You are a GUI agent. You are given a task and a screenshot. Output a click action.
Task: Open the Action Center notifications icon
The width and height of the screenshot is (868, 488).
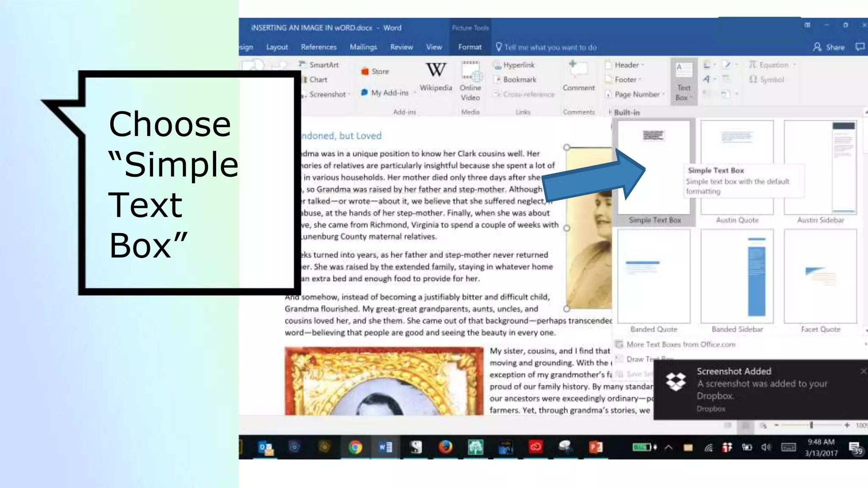point(855,448)
